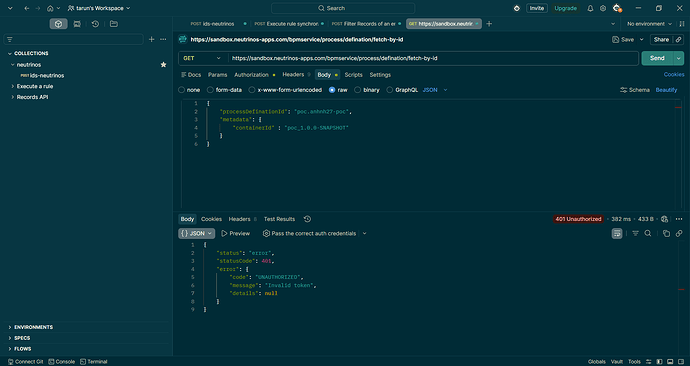Click the request URL input field
Image resolution: width=690 pixels, height=366 pixels.
point(433,58)
